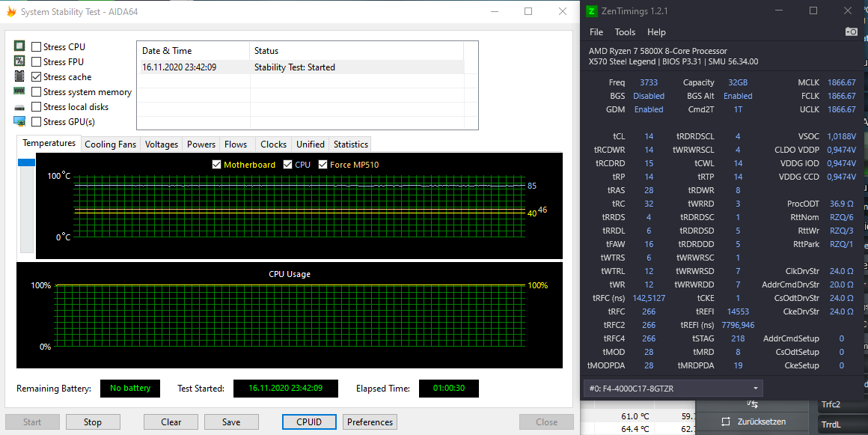Image resolution: width=868 pixels, height=435 pixels.
Task: Switch to the Unified tab
Action: [x=311, y=144]
